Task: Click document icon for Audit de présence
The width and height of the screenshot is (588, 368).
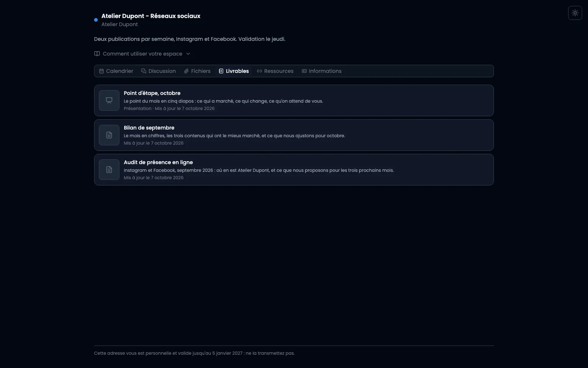Action: pos(109,170)
